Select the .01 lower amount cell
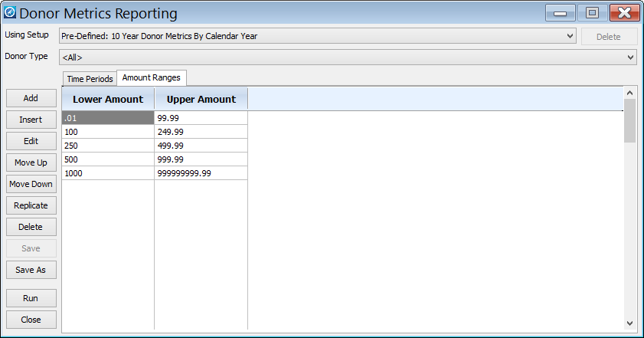 (x=108, y=118)
